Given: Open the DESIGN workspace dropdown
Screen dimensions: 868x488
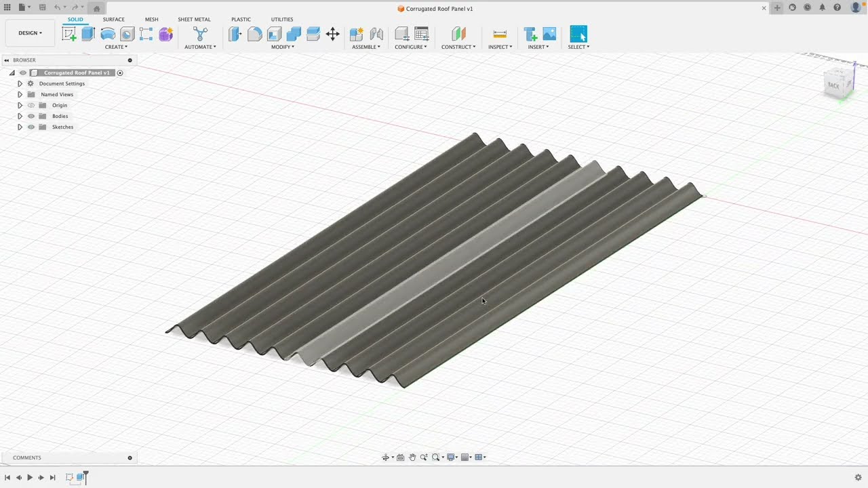Looking at the screenshot, I should [30, 33].
